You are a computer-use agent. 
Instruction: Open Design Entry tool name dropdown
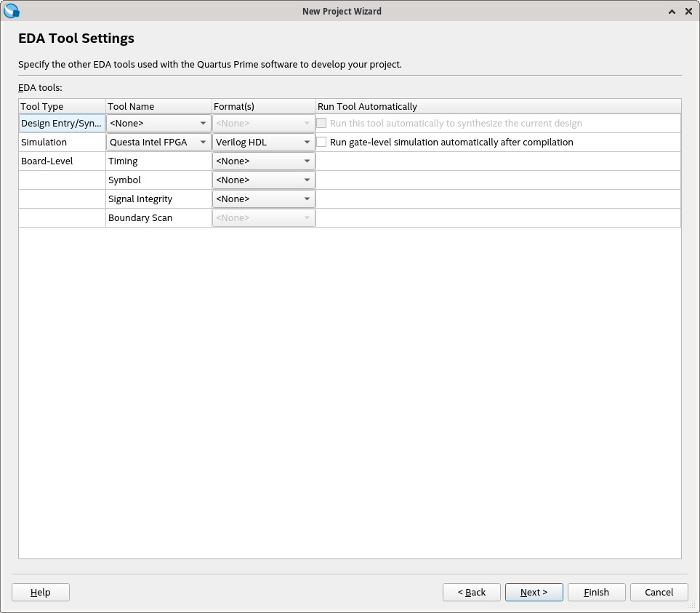(158, 123)
